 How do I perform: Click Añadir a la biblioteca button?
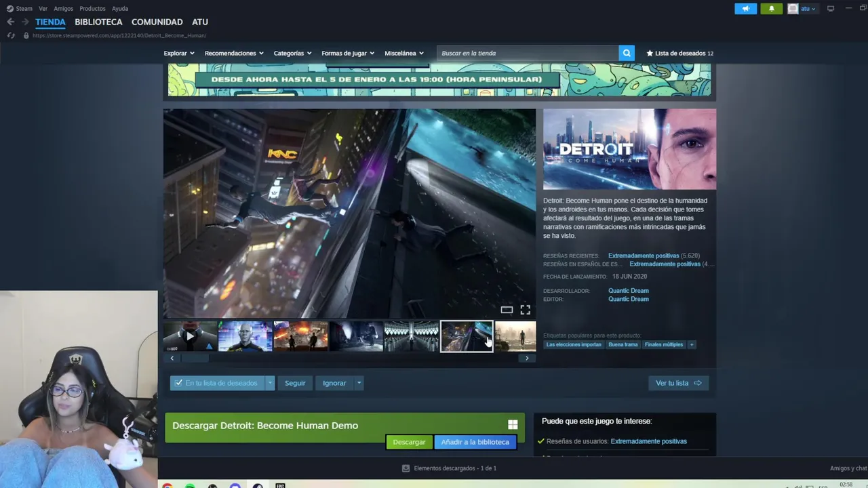pos(475,442)
